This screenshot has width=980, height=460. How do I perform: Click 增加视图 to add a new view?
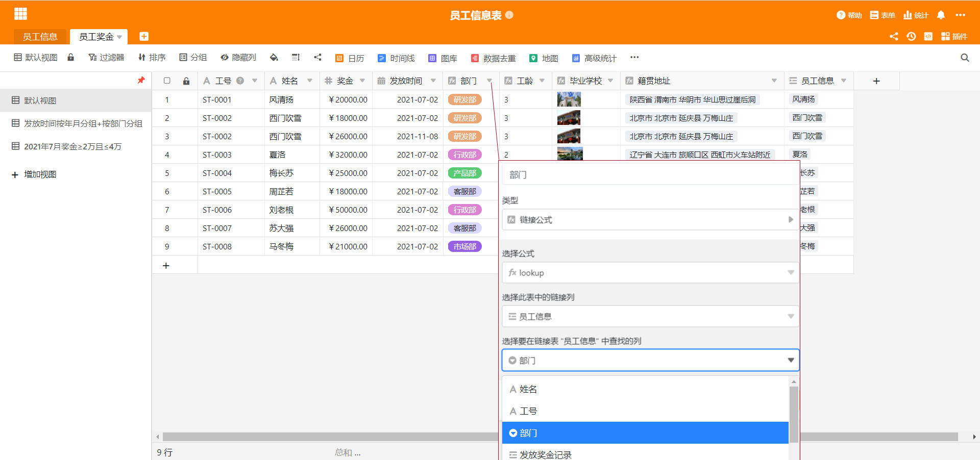click(x=33, y=174)
